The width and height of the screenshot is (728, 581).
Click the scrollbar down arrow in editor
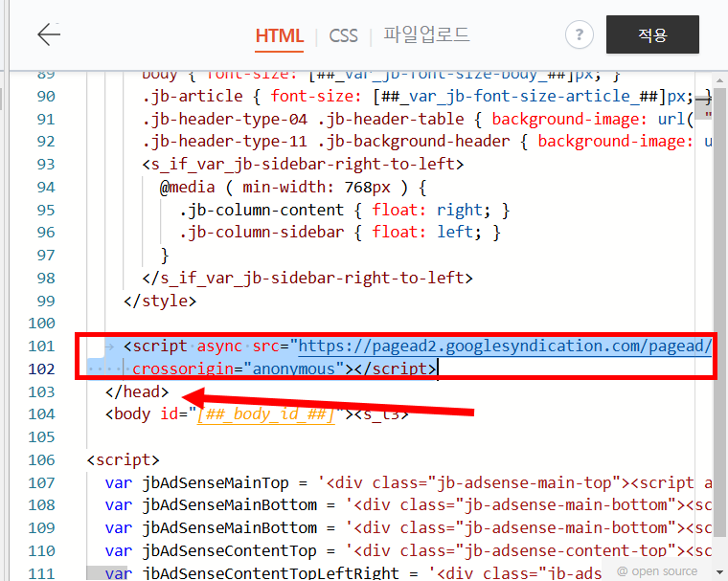(x=719, y=571)
